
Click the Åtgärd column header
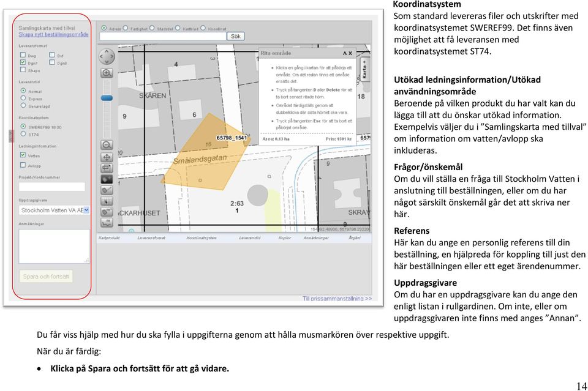(x=355, y=238)
